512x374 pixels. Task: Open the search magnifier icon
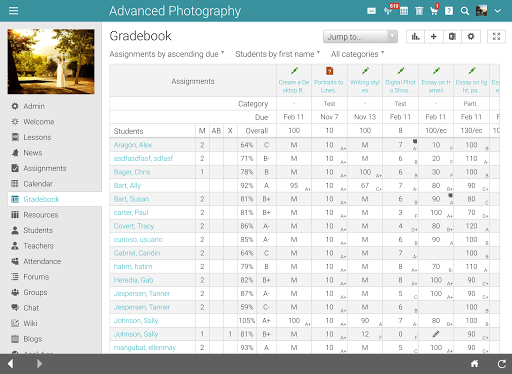(465, 11)
